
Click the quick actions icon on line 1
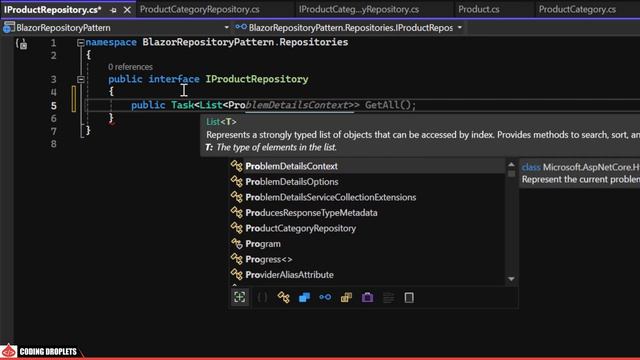click(22, 44)
